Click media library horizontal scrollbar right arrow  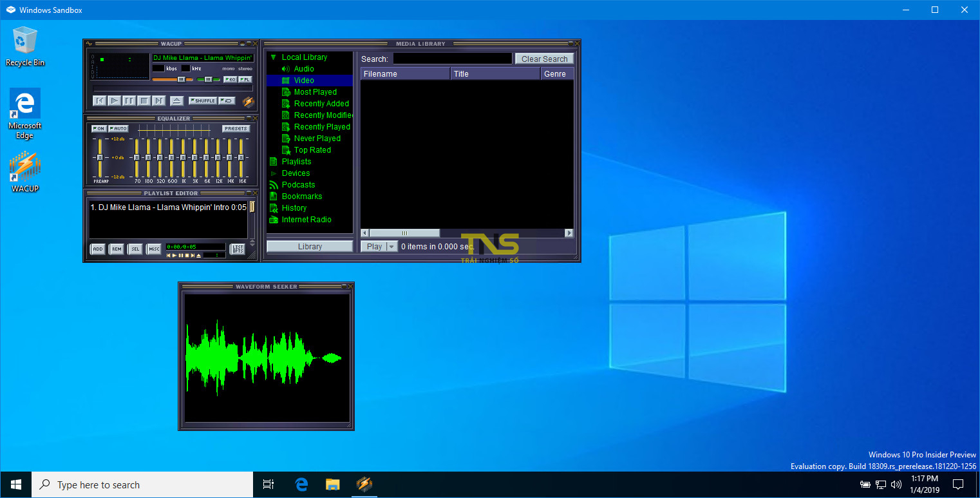[x=569, y=233]
